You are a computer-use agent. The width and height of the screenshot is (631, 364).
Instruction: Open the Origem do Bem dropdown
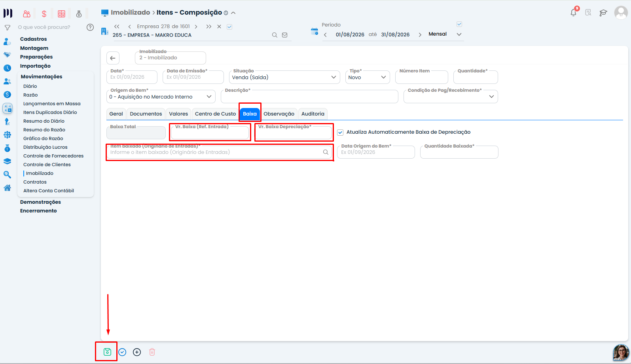(161, 97)
